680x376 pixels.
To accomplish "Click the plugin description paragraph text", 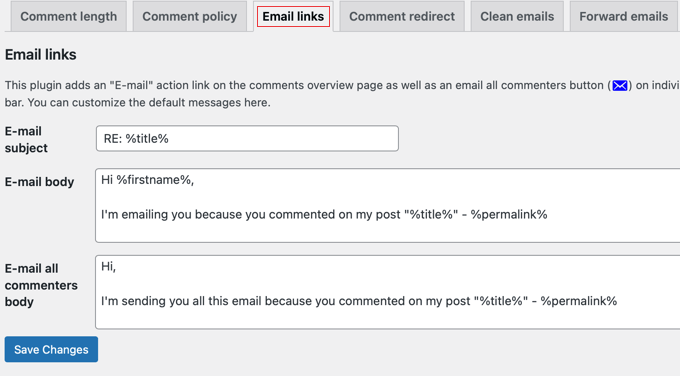I will pos(342,94).
